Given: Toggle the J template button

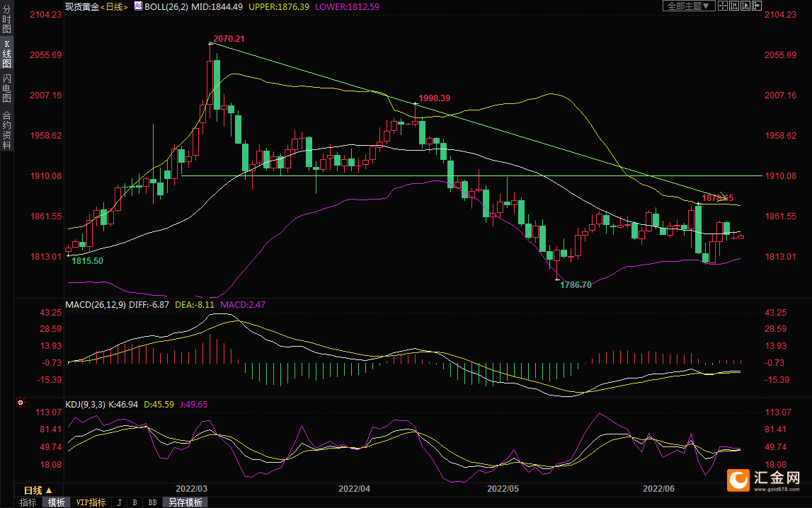Looking at the screenshot, I should point(119,502).
